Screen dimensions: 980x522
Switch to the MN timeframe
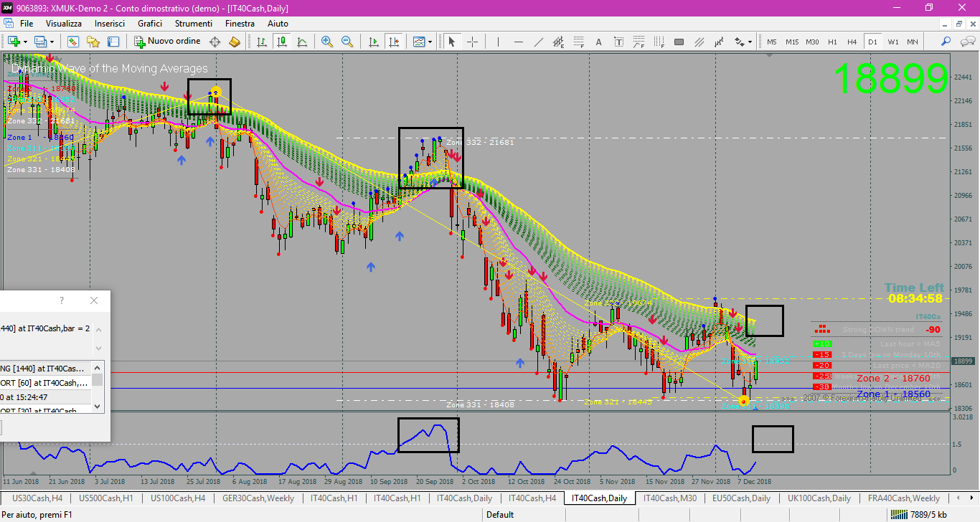coord(913,42)
